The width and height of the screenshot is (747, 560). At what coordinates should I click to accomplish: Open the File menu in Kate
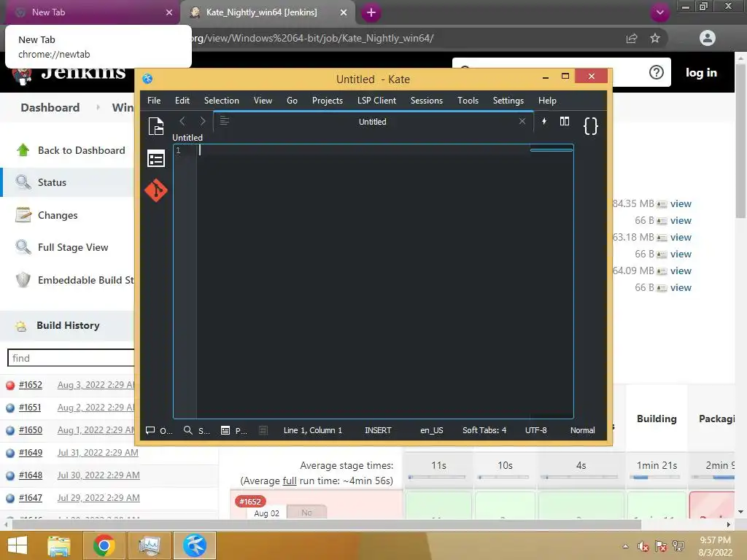154,101
